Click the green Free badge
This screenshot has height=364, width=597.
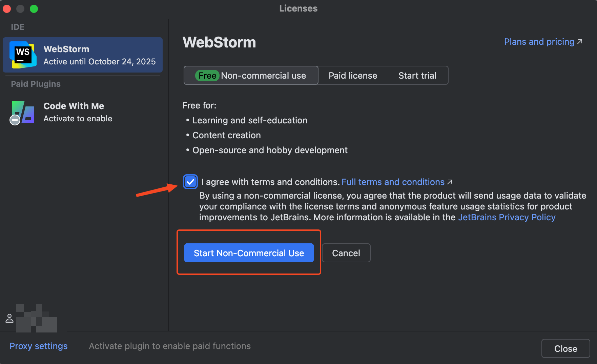coord(207,76)
